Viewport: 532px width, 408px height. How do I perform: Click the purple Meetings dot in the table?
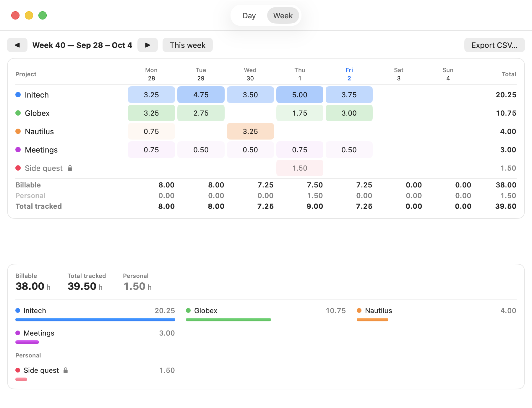[18, 150]
